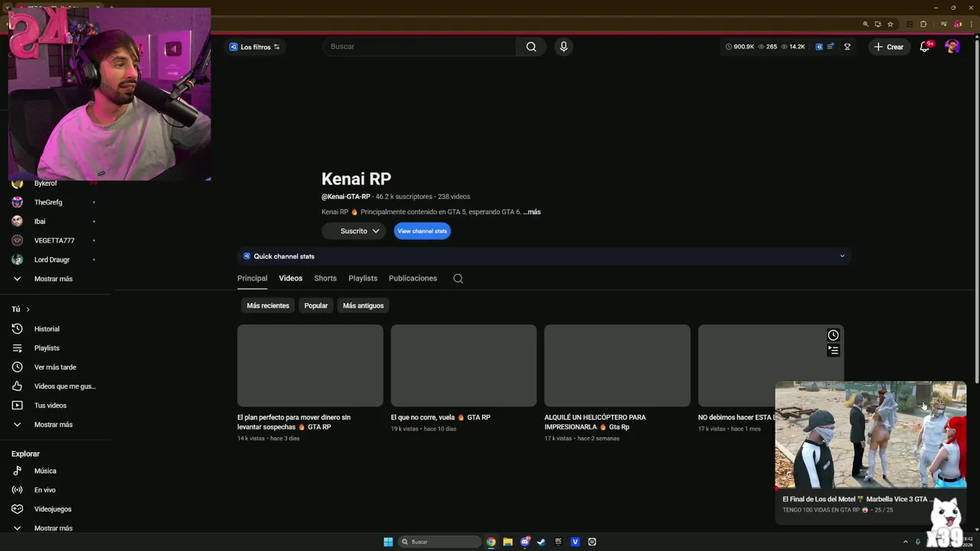Open the account avatar menu
Screen dimensions: 980x551
point(952,47)
